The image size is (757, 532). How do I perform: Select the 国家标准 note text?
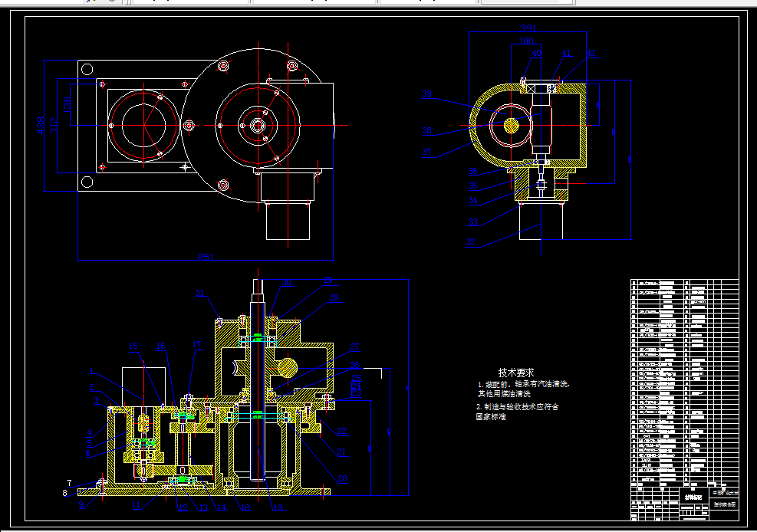pyautogui.click(x=491, y=417)
